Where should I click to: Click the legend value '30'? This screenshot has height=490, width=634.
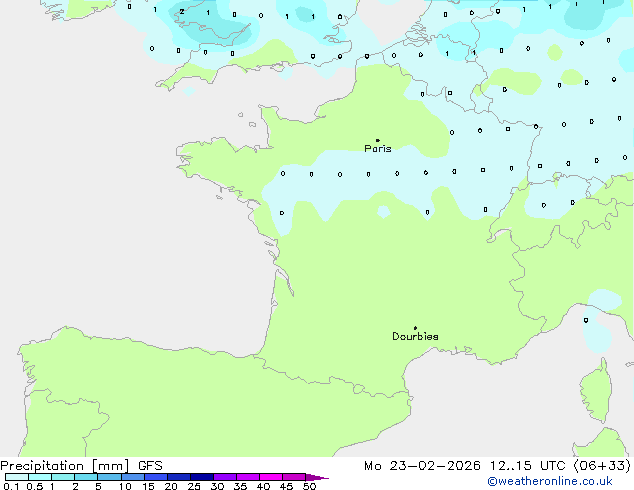(x=217, y=486)
